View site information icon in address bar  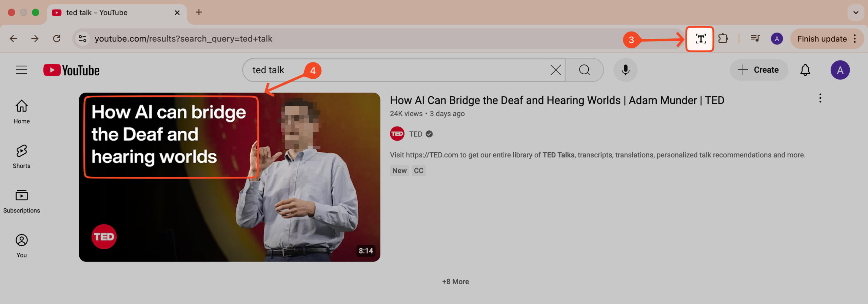click(x=83, y=39)
